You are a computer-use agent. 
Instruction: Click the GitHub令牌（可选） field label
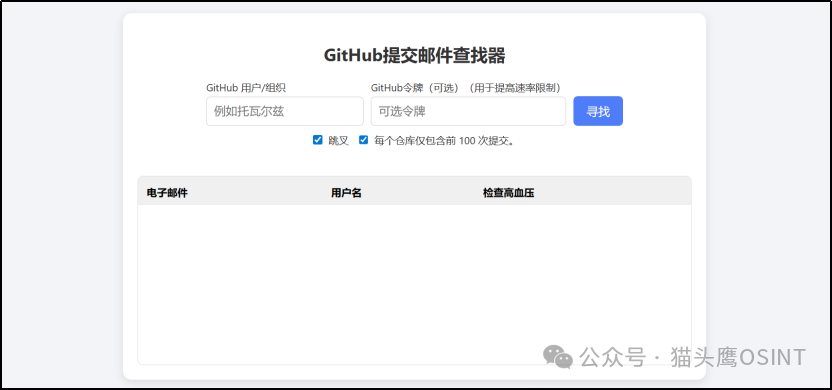pyautogui.click(x=466, y=88)
